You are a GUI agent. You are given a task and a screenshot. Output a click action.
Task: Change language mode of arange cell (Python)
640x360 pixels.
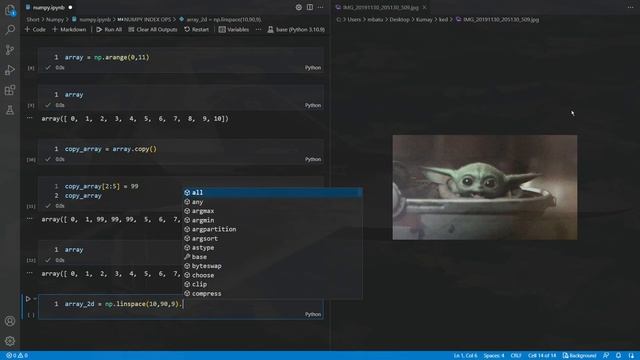(313, 67)
